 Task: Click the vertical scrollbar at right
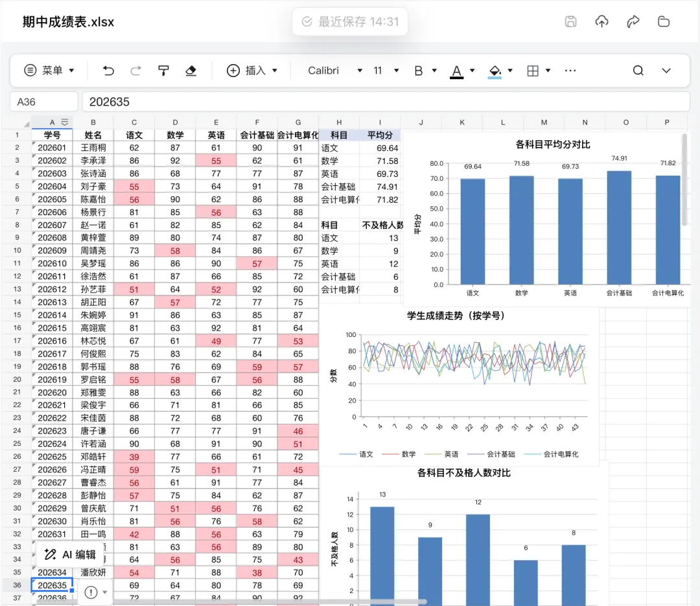click(x=684, y=180)
